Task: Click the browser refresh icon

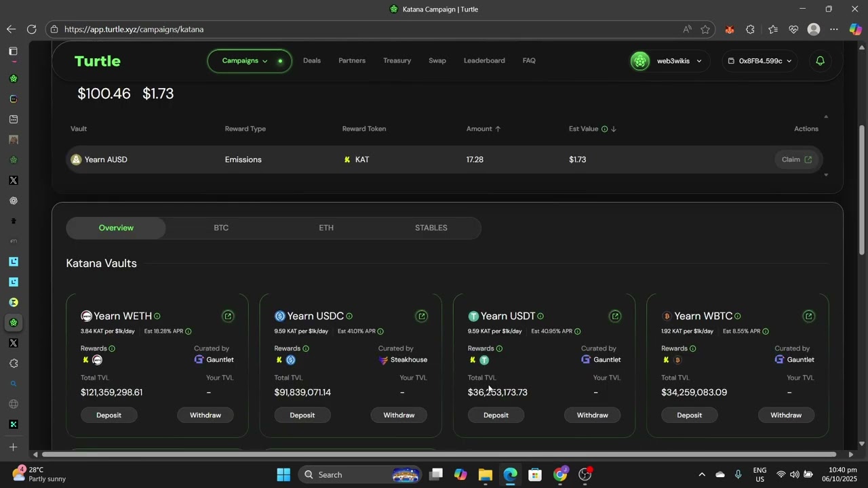Action: (x=31, y=29)
